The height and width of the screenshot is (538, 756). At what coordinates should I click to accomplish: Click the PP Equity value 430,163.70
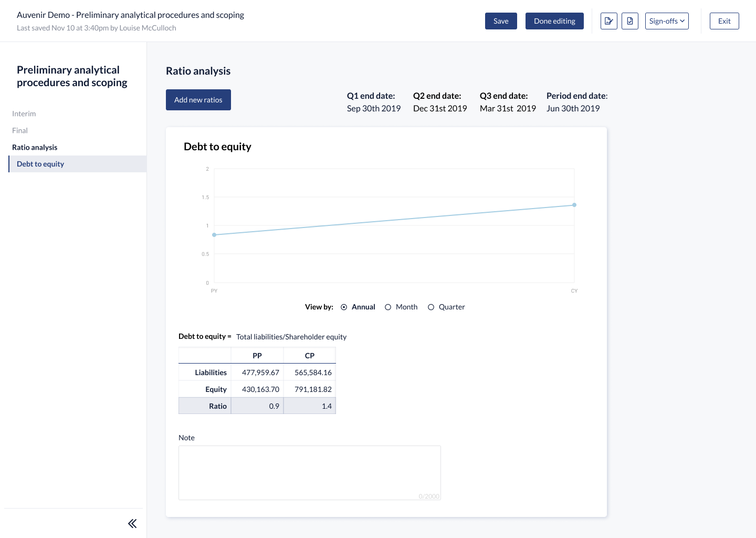click(260, 389)
